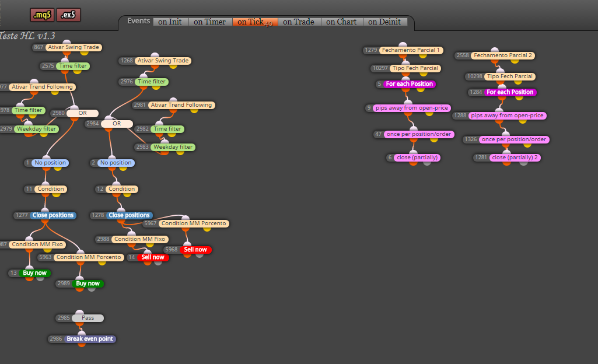Image resolution: width=598 pixels, height=364 pixels.
Task: Click the Time filter block 2976
Action: (x=152, y=82)
